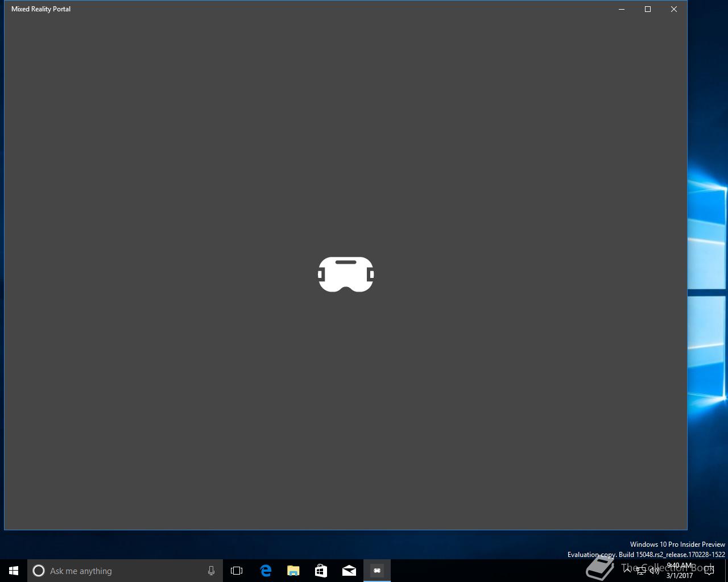This screenshot has width=728, height=582.
Task: Click the taskbar clock showing 3/1/2017
Action: point(680,571)
